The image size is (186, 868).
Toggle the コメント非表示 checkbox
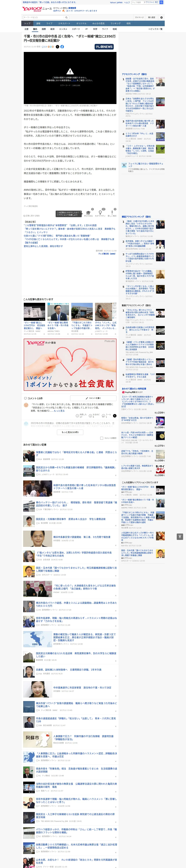(x=102, y=438)
